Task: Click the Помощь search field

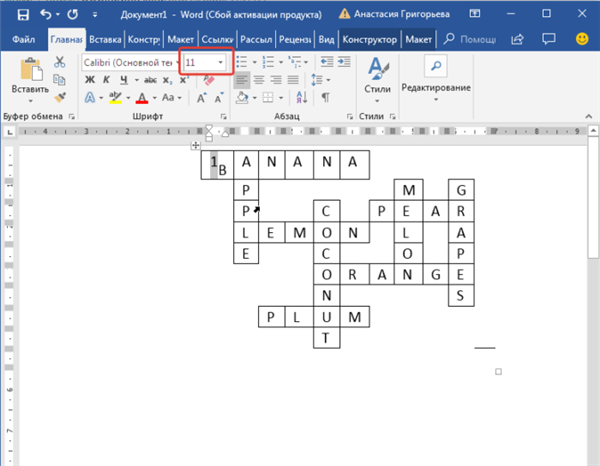Action: coord(470,39)
